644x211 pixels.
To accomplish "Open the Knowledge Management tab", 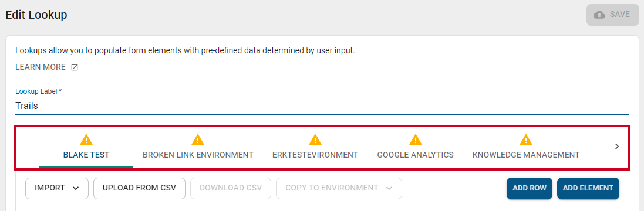I will click(x=526, y=155).
